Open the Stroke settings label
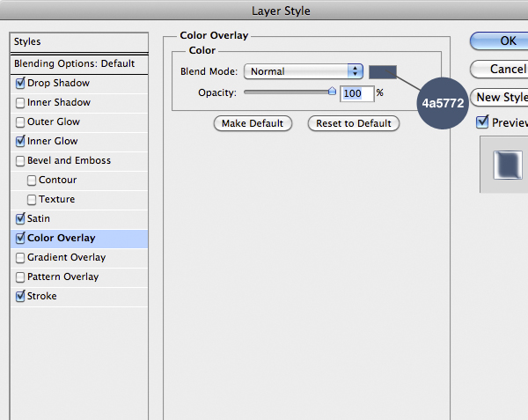528x420 pixels. click(42, 297)
